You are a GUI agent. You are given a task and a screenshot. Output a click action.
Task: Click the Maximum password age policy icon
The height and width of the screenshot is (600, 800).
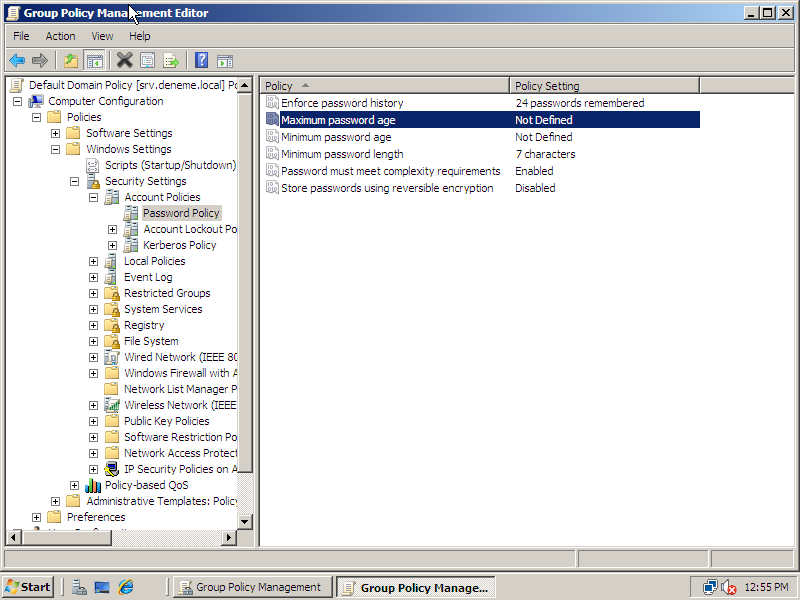click(272, 119)
